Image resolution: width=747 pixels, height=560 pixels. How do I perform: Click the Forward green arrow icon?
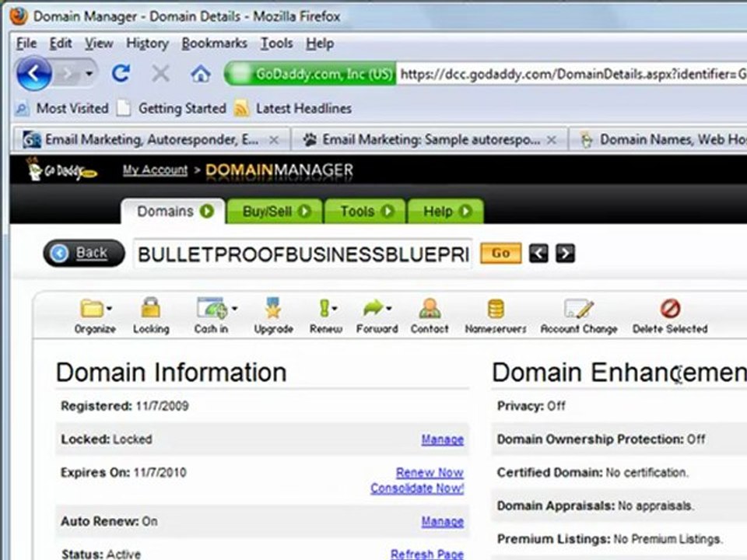(373, 308)
